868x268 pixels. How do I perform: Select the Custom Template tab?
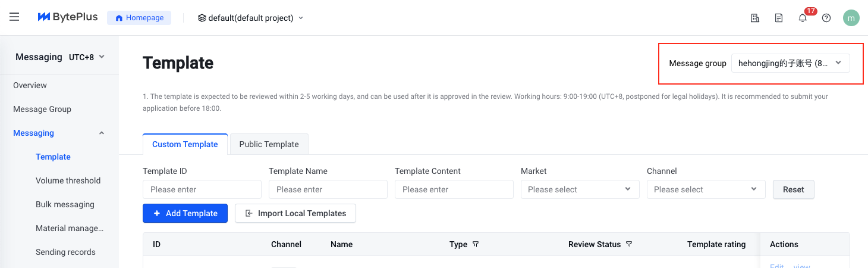(185, 144)
